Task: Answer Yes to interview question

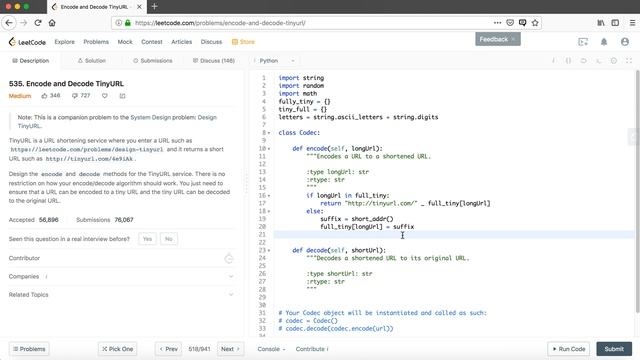Action: (x=147, y=239)
